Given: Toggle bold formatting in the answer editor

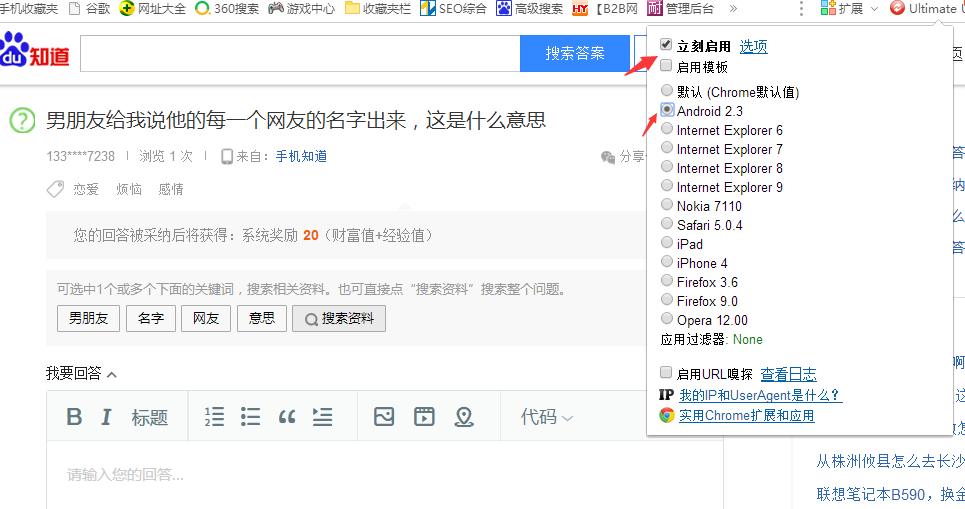Looking at the screenshot, I should click(x=74, y=417).
